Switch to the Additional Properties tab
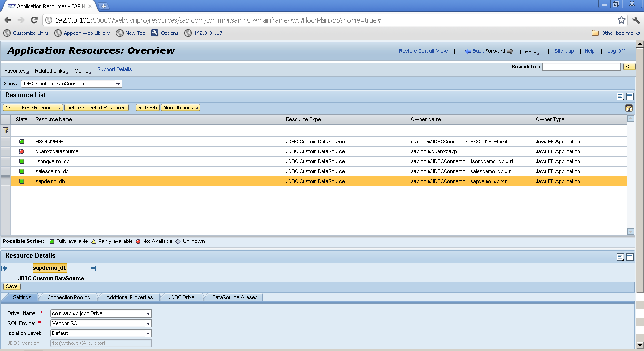644x351 pixels. pyautogui.click(x=130, y=297)
